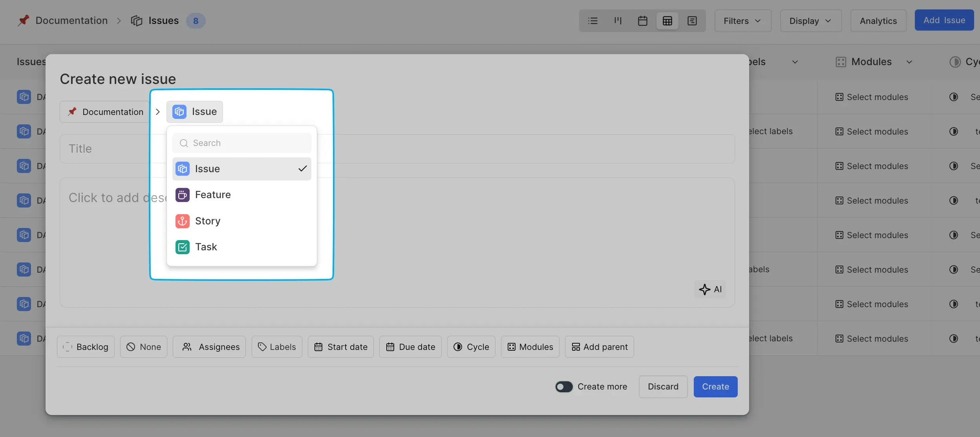Switch to list layout icon
Image resolution: width=980 pixels, height=437 pixels.
[592, 21]
